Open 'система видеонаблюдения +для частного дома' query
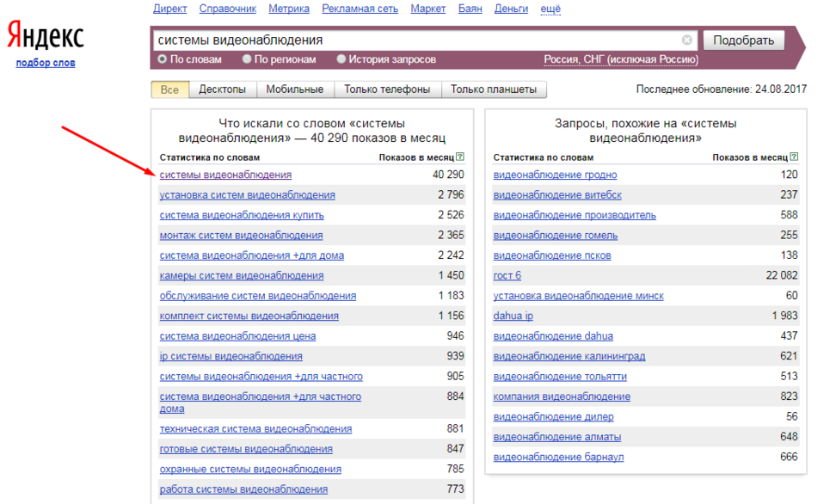The height and width of the screenshot is (504, 836). point(261,403)
